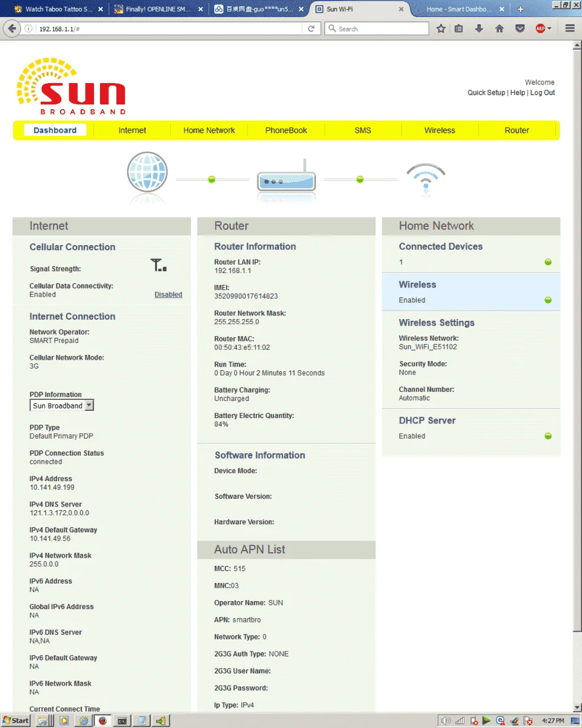Click the scrollbar down arrow
Viewport: 582px width, 728px height.
(577, 707)
